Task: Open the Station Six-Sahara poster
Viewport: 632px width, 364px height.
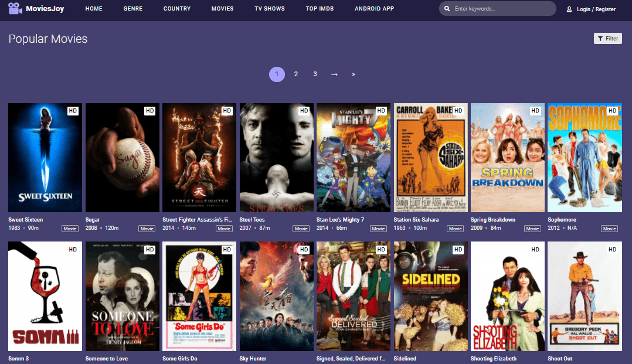Action: coord(430,158)
